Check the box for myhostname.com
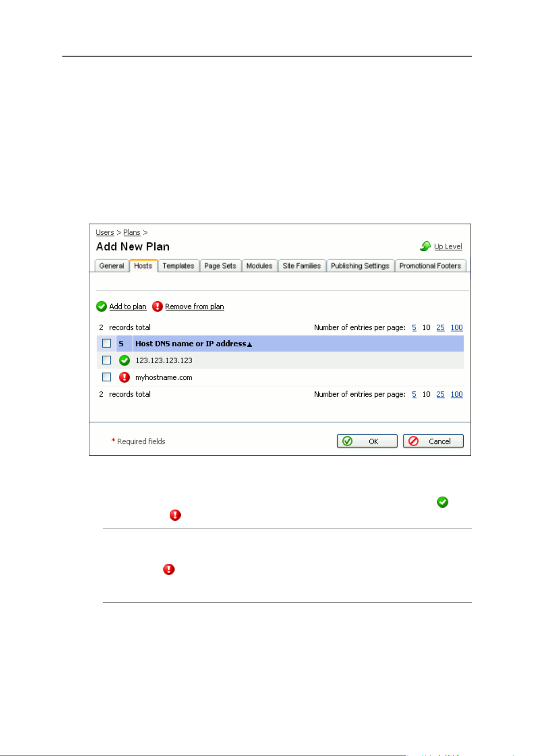The image size is (535, 756). [x=107, y=377]
